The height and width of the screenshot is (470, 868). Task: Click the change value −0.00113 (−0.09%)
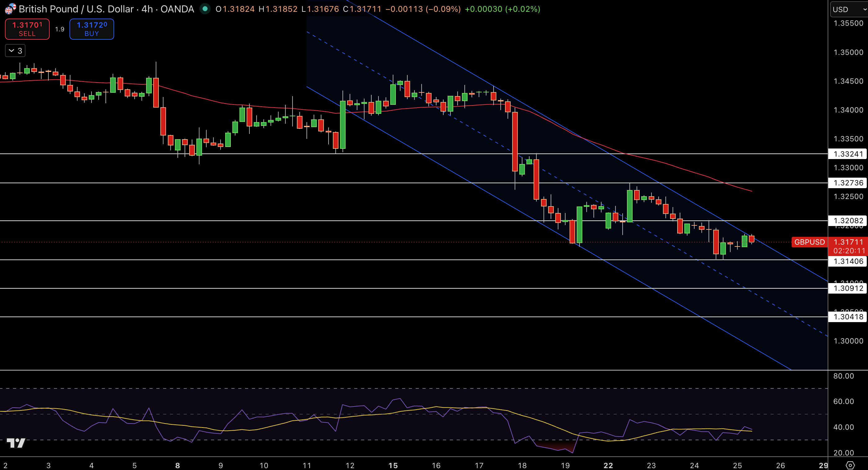point(423,9)
